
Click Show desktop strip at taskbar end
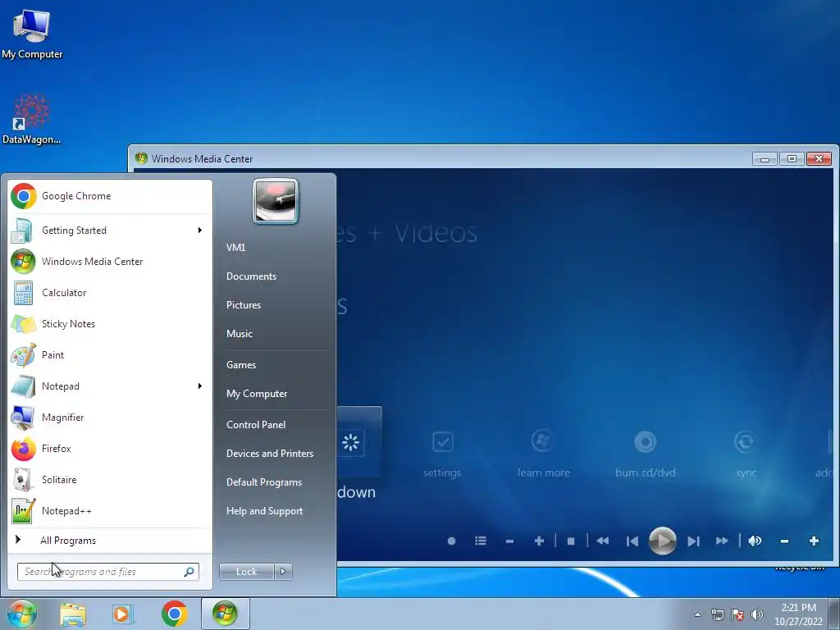pos(833,614)
